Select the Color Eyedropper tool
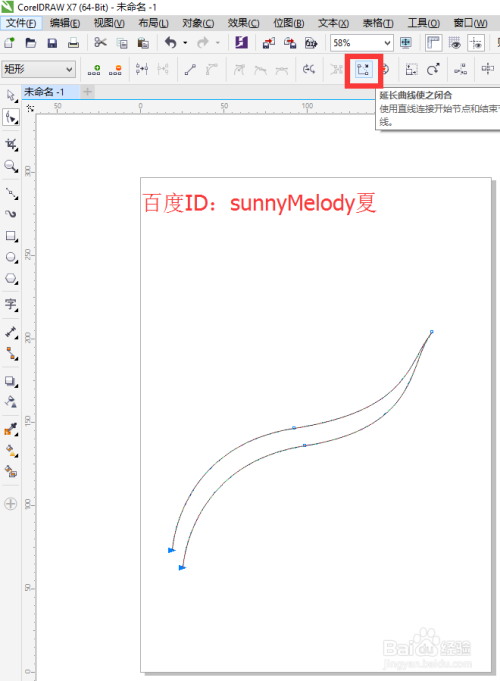Viewport: 500px width, 681px height. pyautogui.click(x=11, y=429)
